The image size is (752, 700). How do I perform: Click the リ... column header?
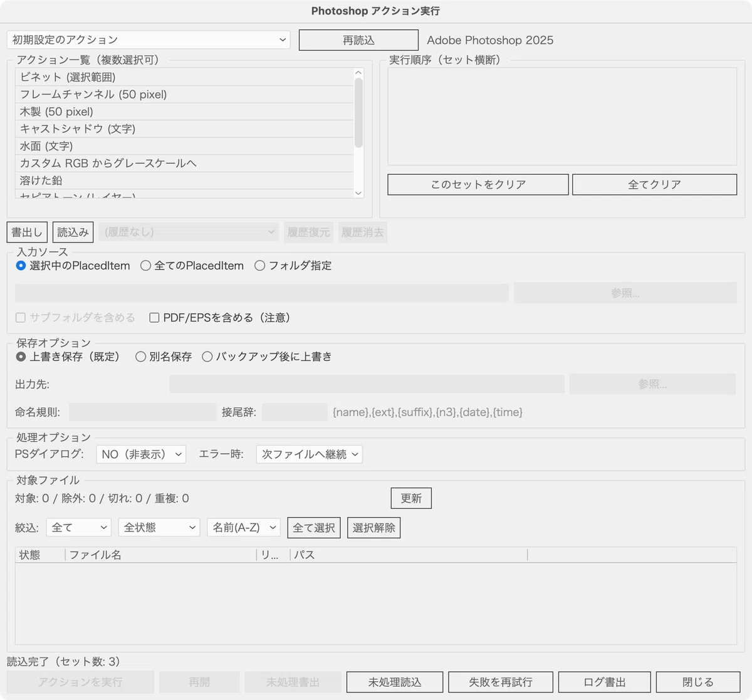click(273, 555)
